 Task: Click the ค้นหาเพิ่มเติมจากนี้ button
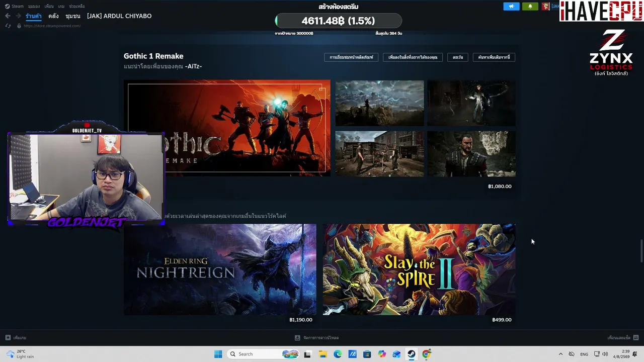[x=494, y=57]
